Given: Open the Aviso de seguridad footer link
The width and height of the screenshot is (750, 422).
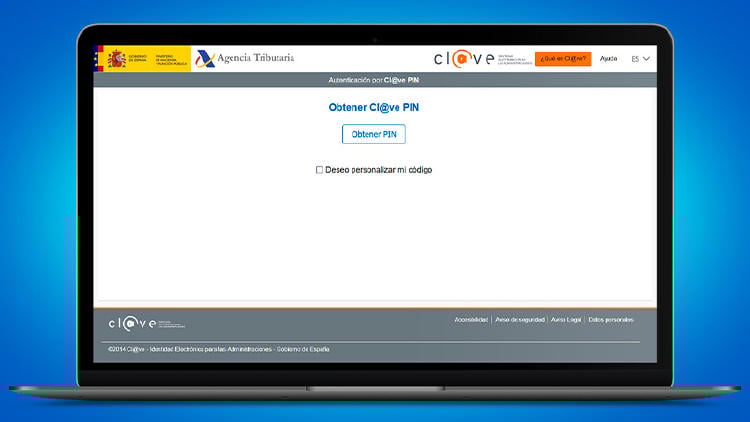Looking at the screenshot, I should coord(520,320).
